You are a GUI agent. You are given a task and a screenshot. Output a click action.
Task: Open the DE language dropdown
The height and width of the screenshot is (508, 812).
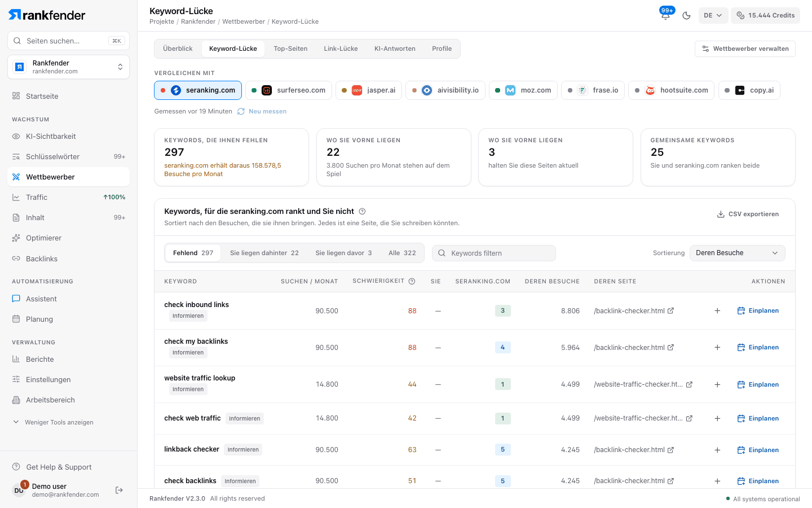coord(713,15)
